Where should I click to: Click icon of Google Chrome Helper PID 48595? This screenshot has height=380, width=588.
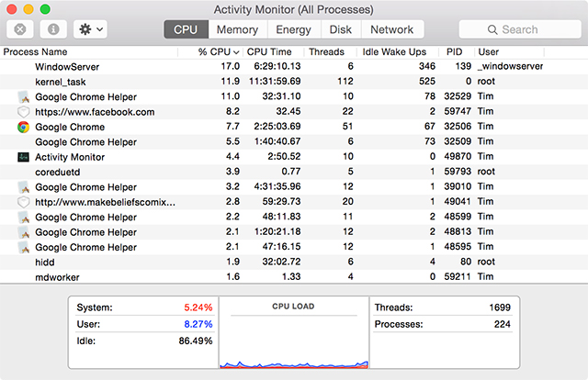point(23,247)
